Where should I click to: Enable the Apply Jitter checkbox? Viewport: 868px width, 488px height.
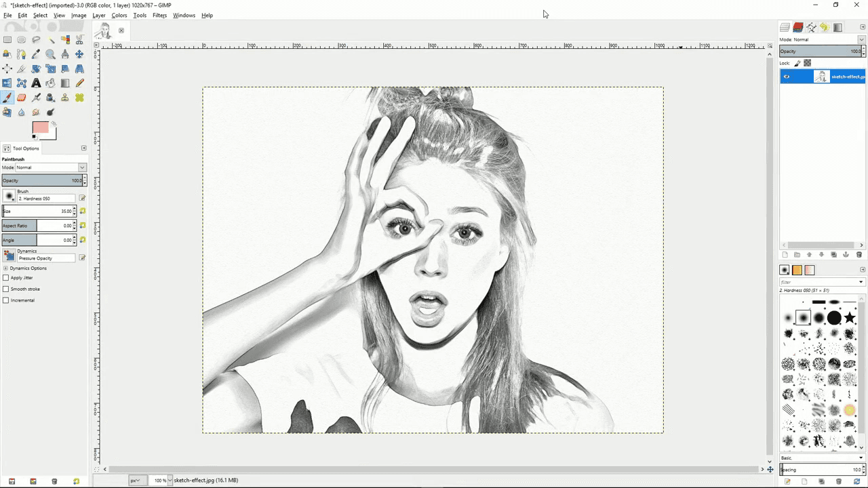[6, 278]
